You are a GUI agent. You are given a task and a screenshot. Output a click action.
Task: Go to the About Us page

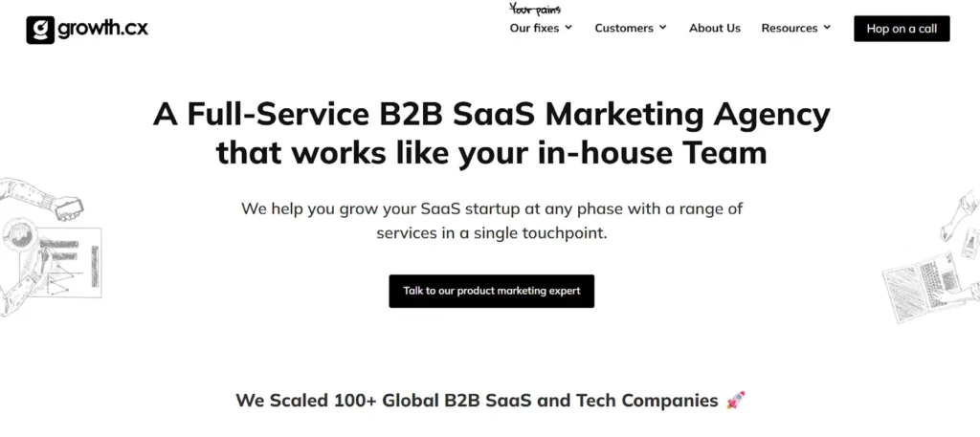pyautogui.click(x=714, y=28)
